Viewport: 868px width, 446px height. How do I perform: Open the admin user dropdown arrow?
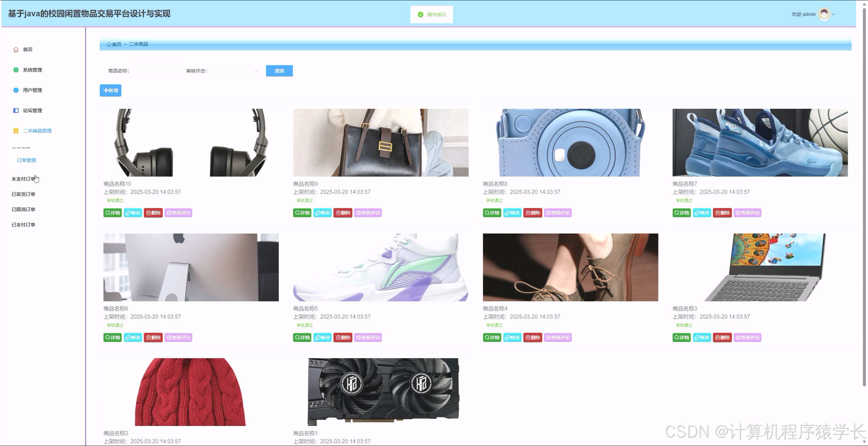click(x=833, y=14)
